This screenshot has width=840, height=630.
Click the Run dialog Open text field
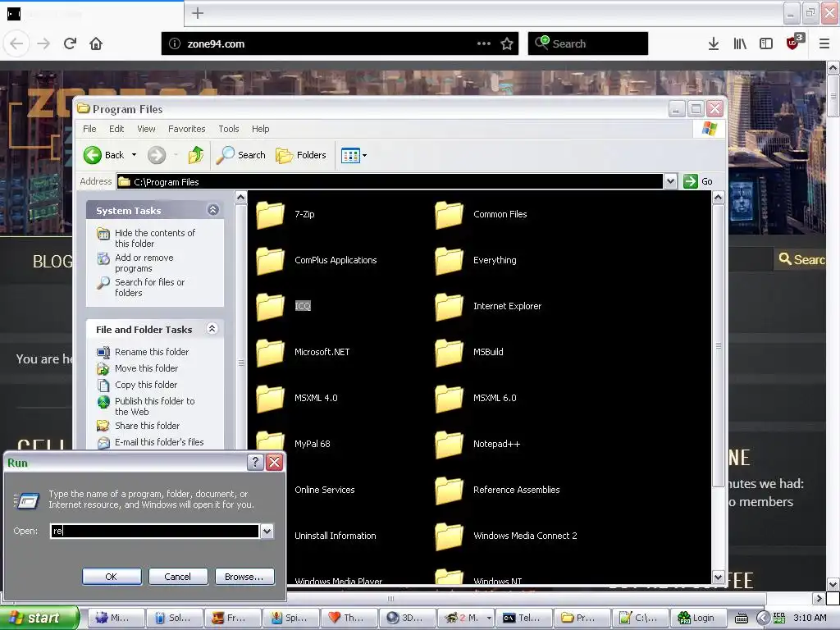(x=155, y=531)
